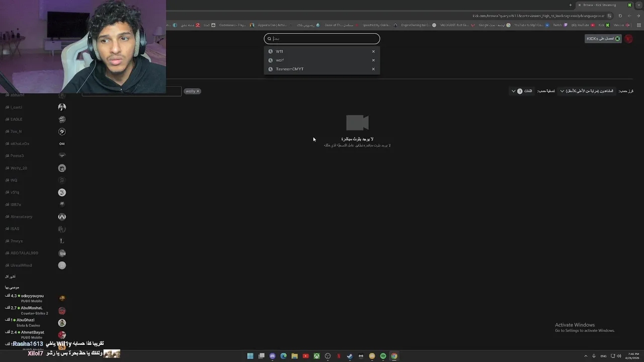This screenshot has width=644, height=362.
Task: Open the user profile avatar menu
Action: (629, 39)
